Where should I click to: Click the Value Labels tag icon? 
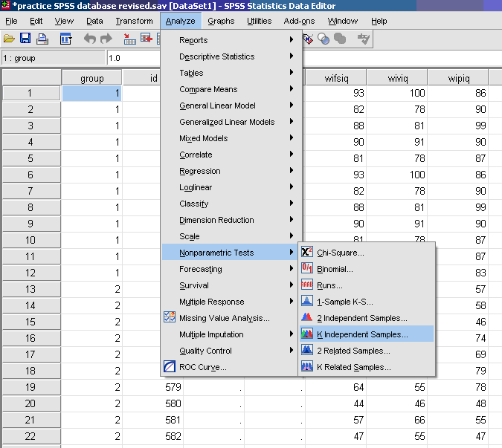click(x=308, y=39)
